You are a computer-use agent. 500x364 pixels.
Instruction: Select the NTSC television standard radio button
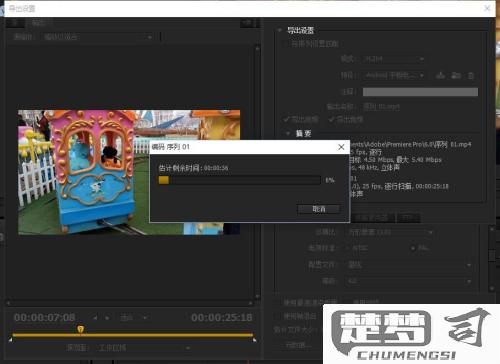(348, 248)
